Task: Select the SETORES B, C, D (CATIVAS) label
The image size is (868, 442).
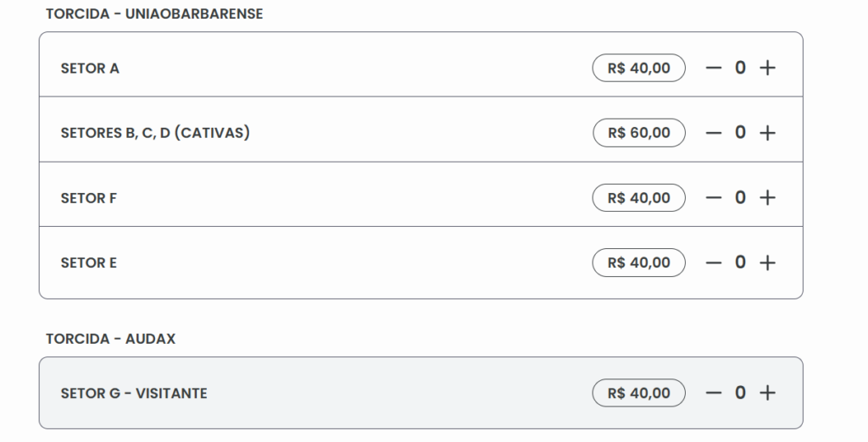Action: pyautogui.click(x=155, y=133)
